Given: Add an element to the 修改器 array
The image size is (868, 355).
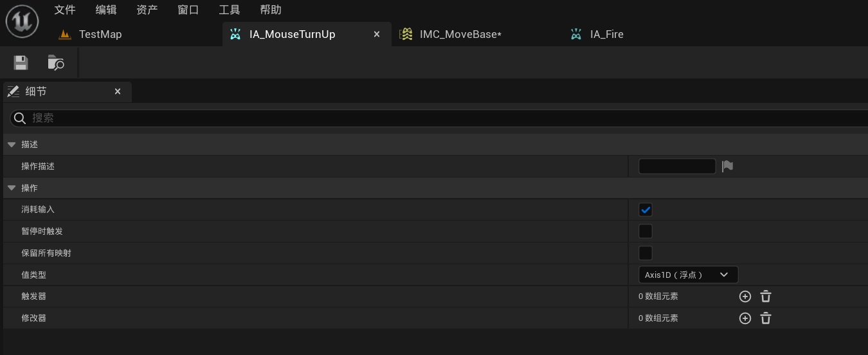Looking at the screenshot, I should (x=745, y=318).
